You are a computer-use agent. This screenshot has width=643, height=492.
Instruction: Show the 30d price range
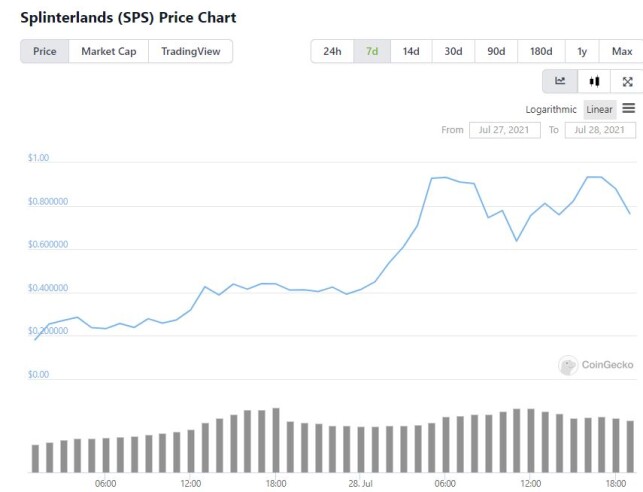(x=453, y=51)
